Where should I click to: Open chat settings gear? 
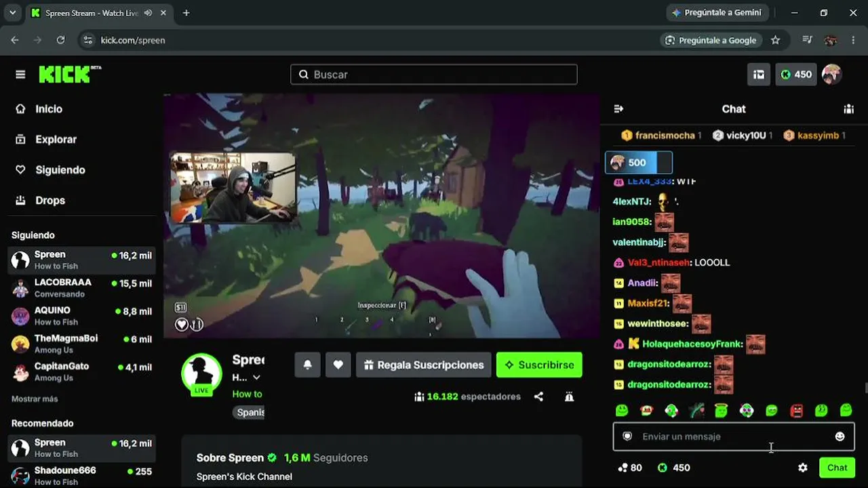[803, 468]
